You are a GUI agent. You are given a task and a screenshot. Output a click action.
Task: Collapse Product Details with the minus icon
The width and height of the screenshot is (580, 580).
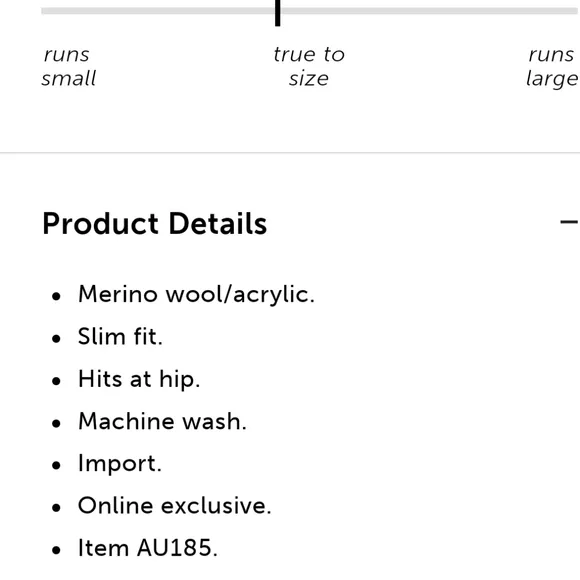[569, 222]
